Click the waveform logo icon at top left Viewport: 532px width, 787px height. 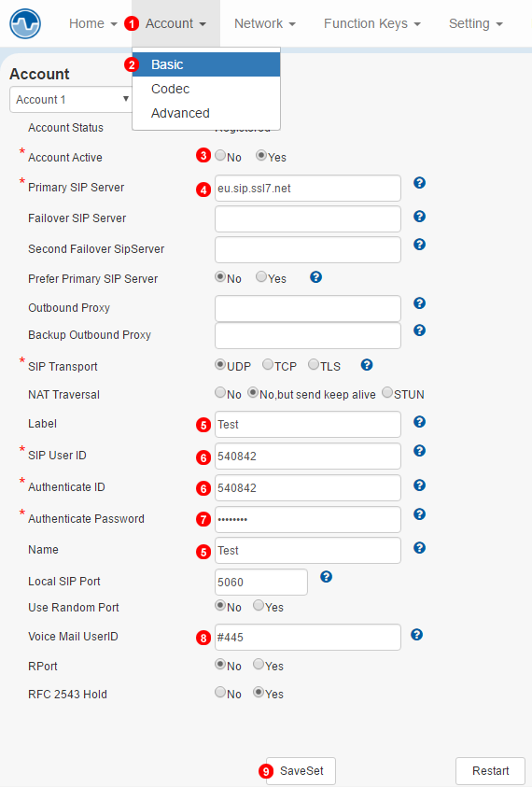point(25,23)
